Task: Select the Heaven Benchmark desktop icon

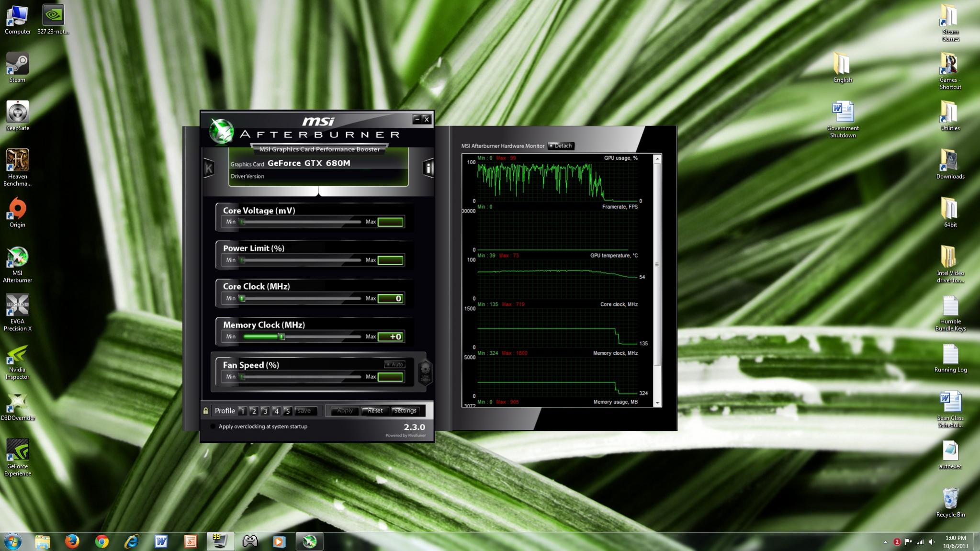Action: coord(18,168)
